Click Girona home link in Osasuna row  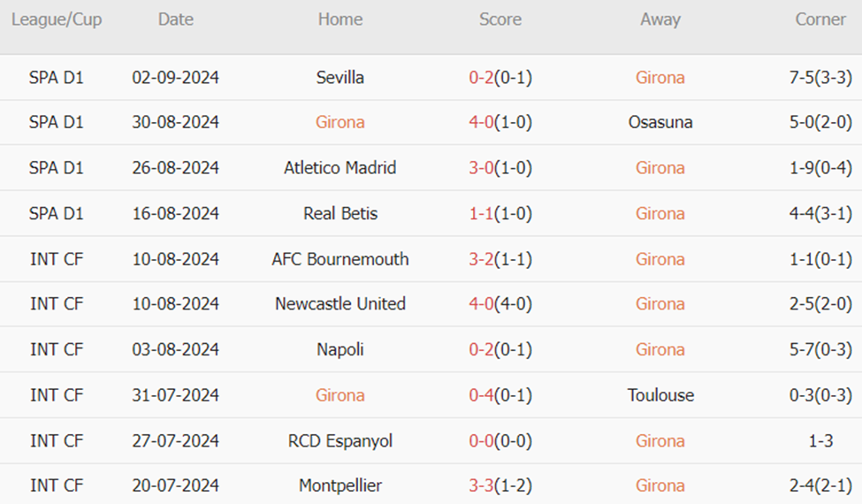tap(340, 123)
